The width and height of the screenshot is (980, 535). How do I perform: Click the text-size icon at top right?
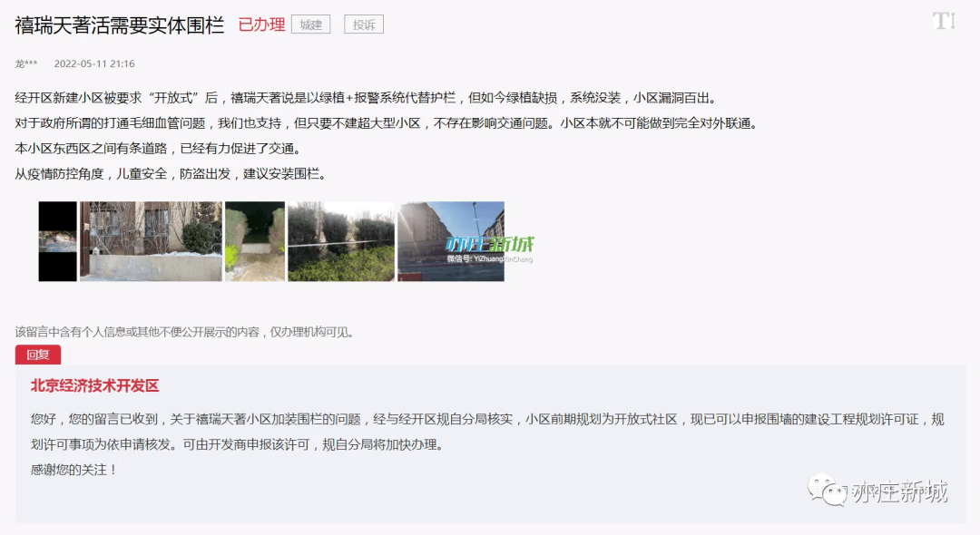(x=944, y=21)
